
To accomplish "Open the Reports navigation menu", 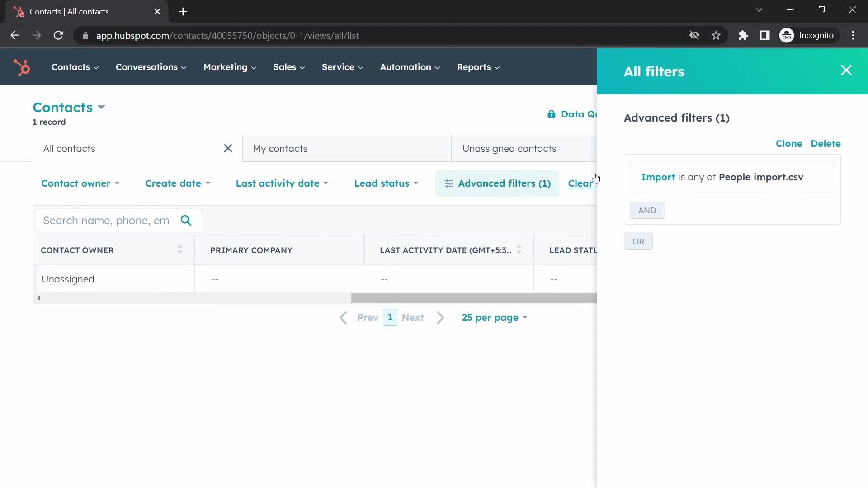I will (478, 67).
